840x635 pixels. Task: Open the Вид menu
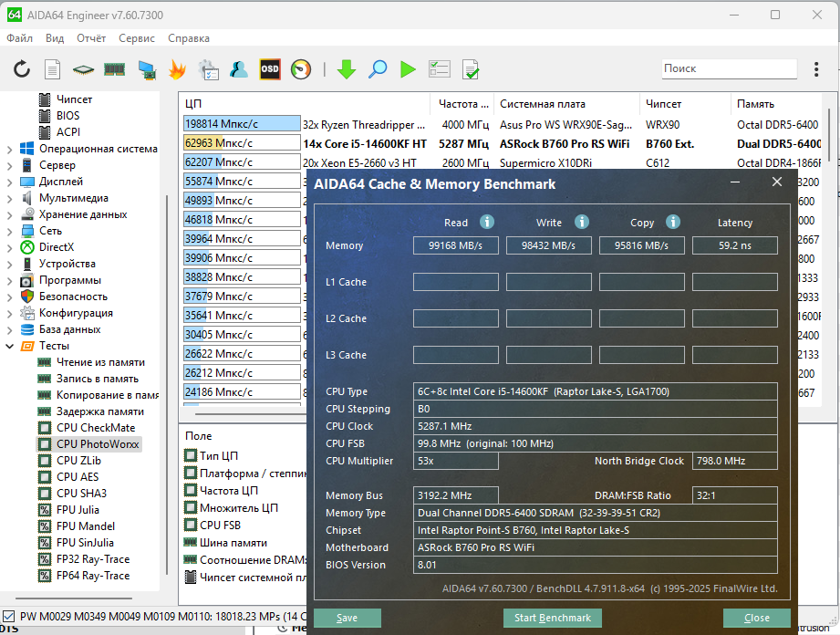55,38
